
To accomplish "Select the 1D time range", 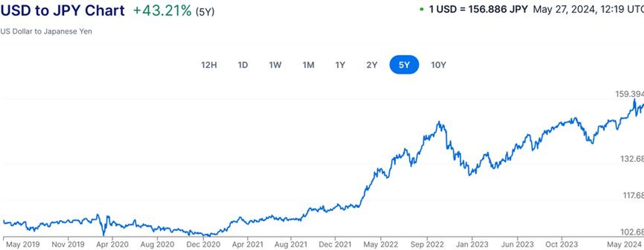I will coord(243,65).
